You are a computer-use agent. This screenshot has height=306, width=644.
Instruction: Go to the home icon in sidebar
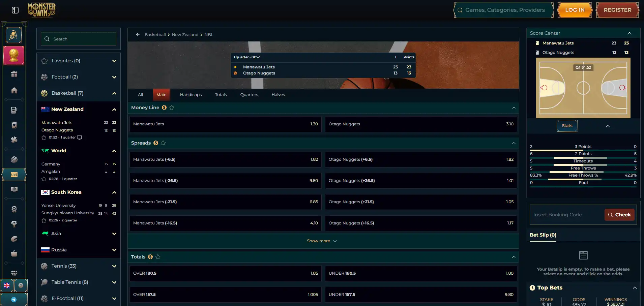(14, 90)
